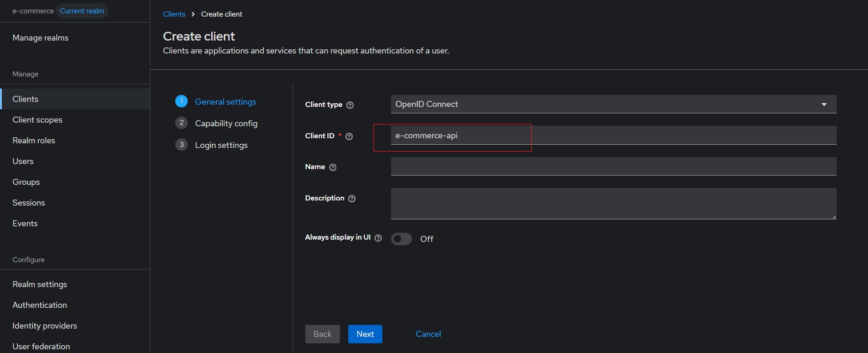Click the Cancel link

coord(428,334)
